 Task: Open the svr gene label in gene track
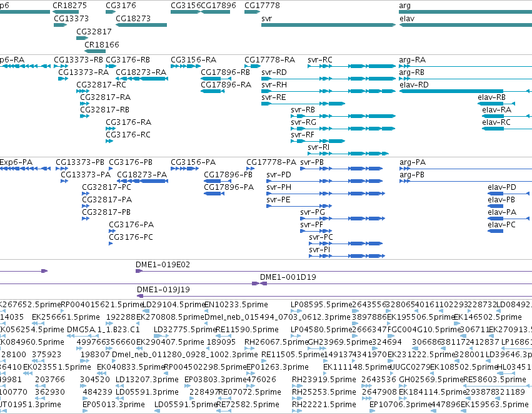[267, 19]
